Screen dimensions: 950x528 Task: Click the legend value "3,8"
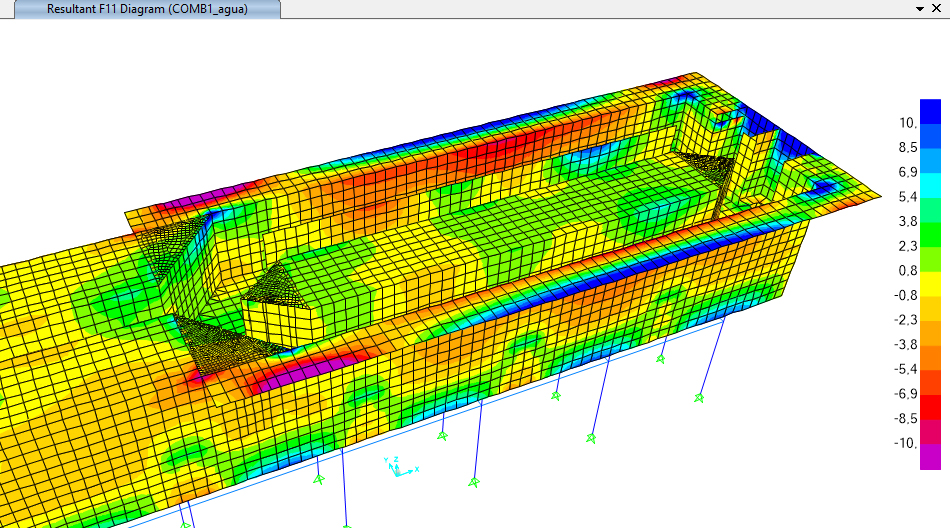pyautogui.click(x=908, y=221)
